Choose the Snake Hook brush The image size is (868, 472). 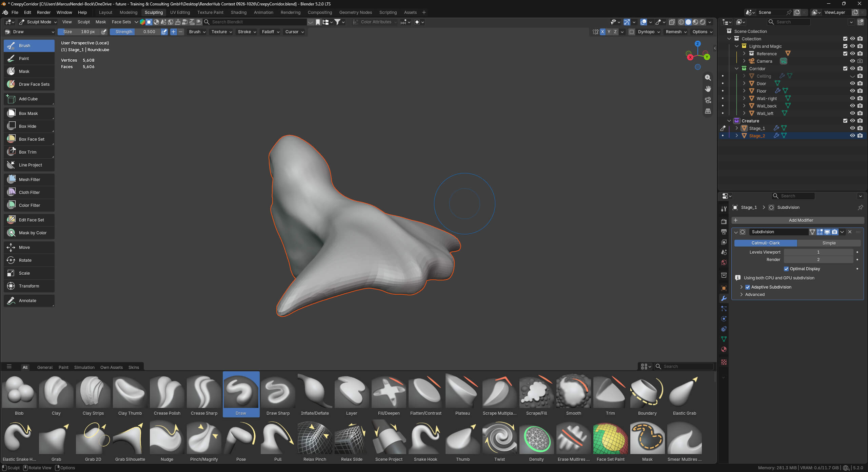pyautogui.click(x=426, y=441)
